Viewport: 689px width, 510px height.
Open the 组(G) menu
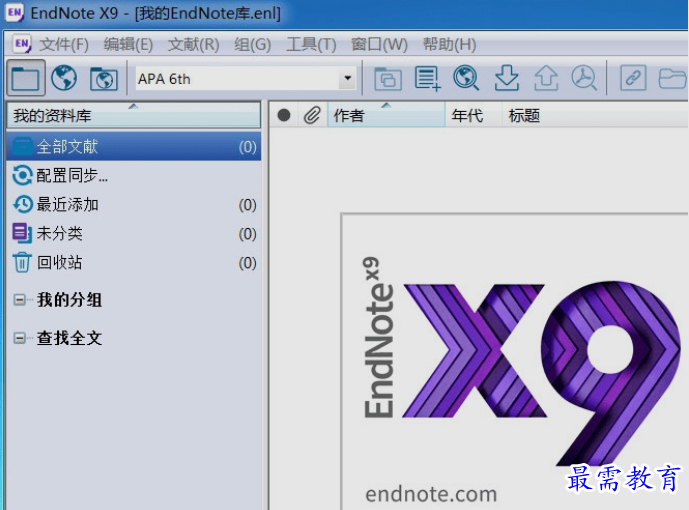coord(253,44)
